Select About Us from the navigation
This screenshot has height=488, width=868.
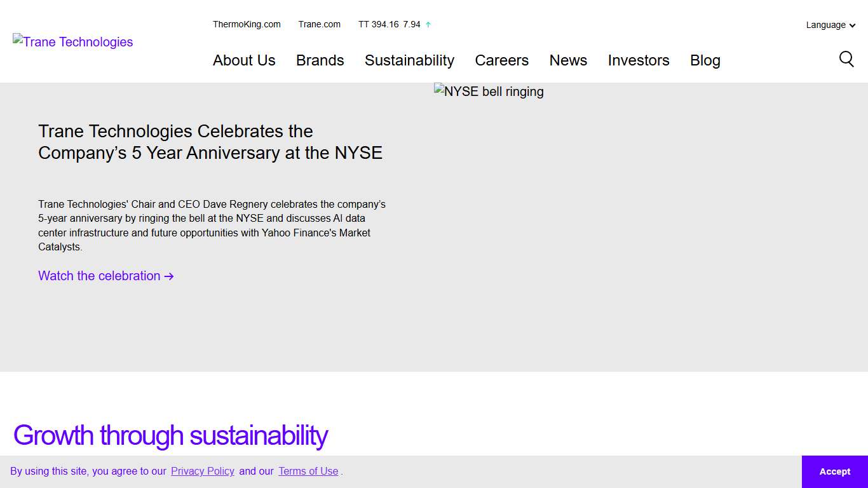(244, 60)
